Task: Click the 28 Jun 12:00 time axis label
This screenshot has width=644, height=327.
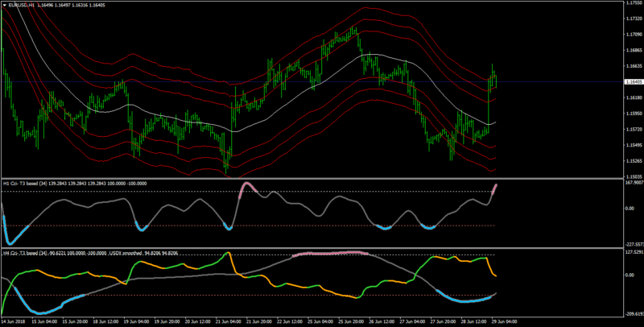Action: (474, 321)
